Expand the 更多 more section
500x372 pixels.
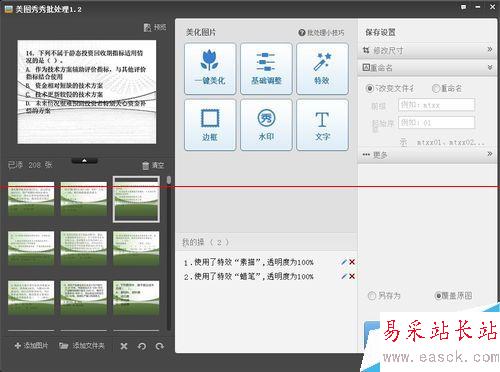(427, 155)
